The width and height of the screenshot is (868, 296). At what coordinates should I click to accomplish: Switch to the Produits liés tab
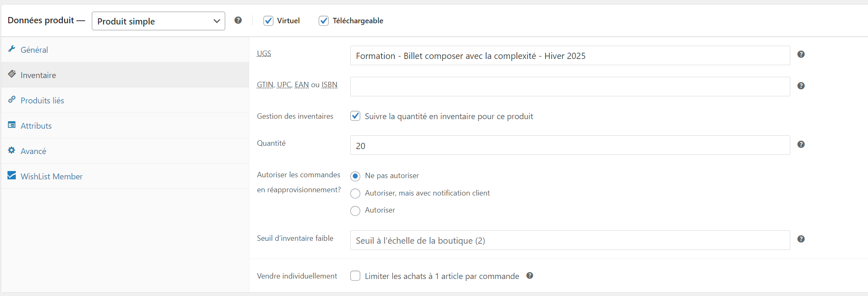tap(42, 100)
